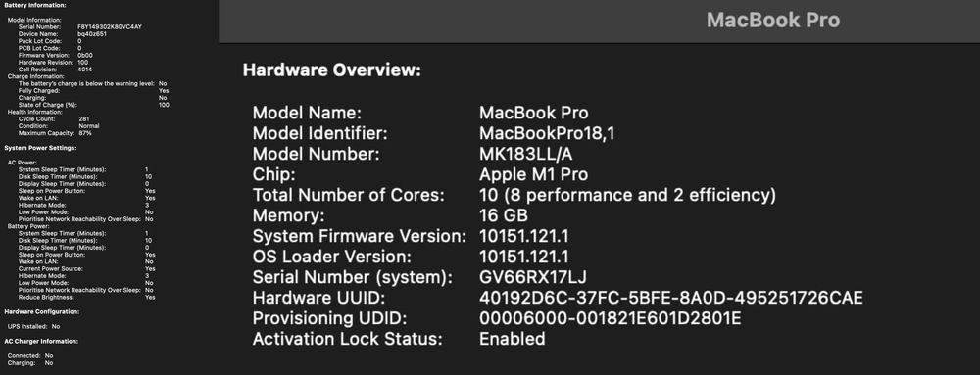Click the device name 'bq40z651'
Screen dimensions: 980x375
[92, 33]
